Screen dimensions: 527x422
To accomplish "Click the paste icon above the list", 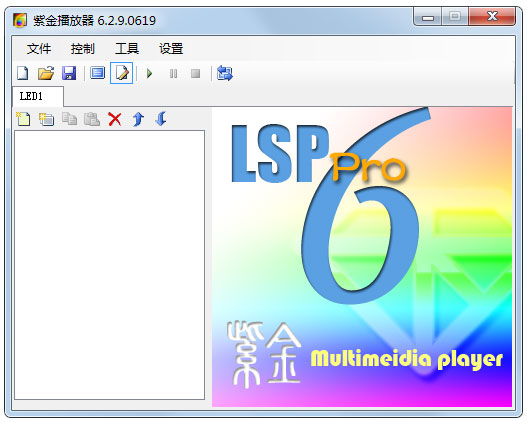I will (92, 119).
